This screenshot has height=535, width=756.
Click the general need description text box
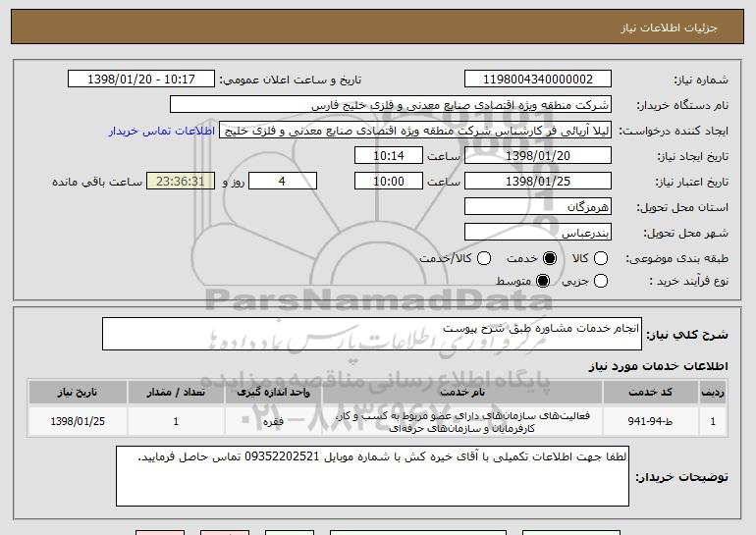click(x=372, y=334)
